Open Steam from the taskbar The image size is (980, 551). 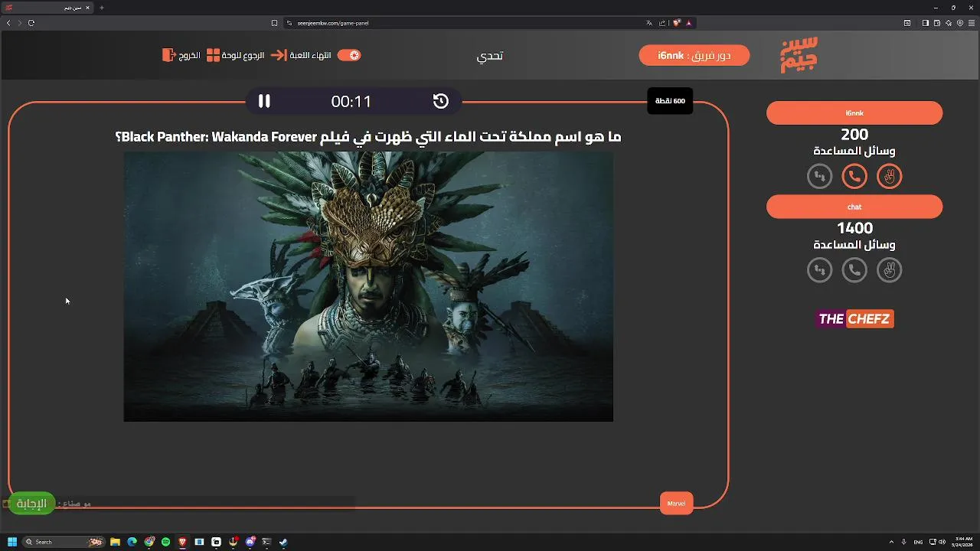point(283,542)
